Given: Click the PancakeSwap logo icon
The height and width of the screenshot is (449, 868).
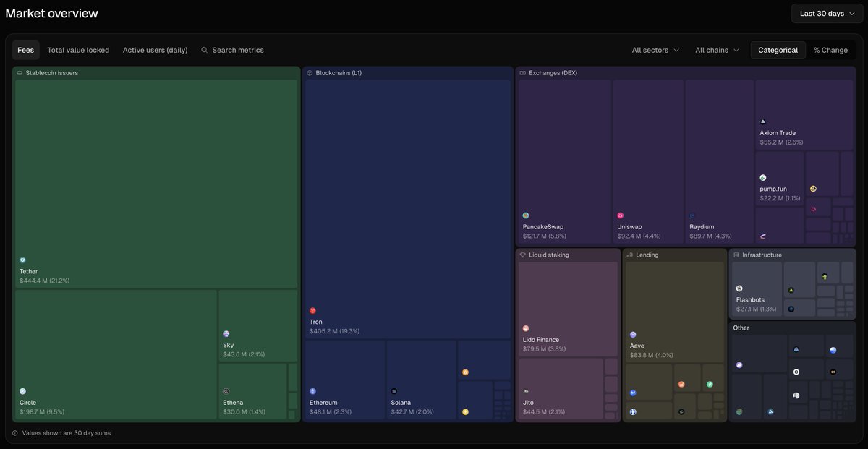Looking at the screenshot, I should (x=526, y=215).
